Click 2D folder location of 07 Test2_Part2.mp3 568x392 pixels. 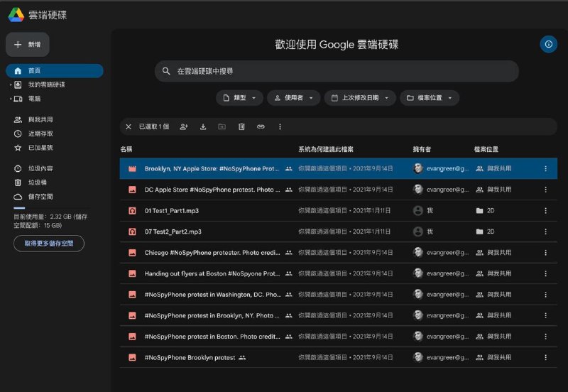(485, 232)
